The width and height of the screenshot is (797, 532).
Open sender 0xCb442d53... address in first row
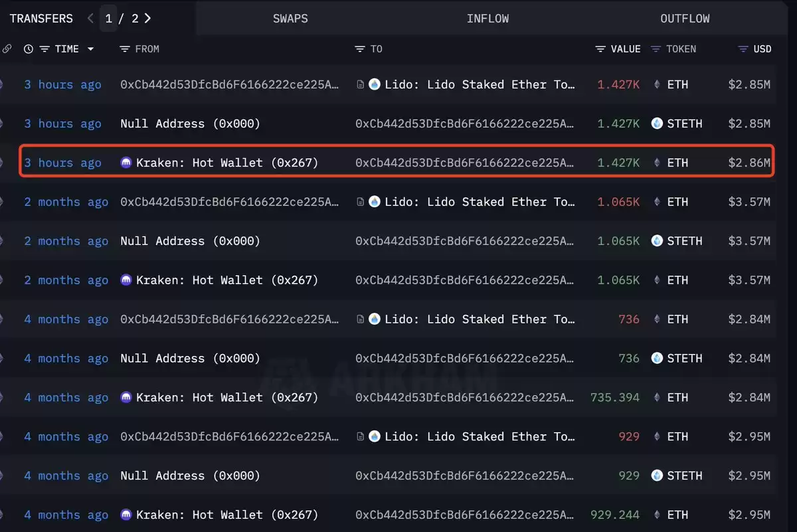pos(230,84)
